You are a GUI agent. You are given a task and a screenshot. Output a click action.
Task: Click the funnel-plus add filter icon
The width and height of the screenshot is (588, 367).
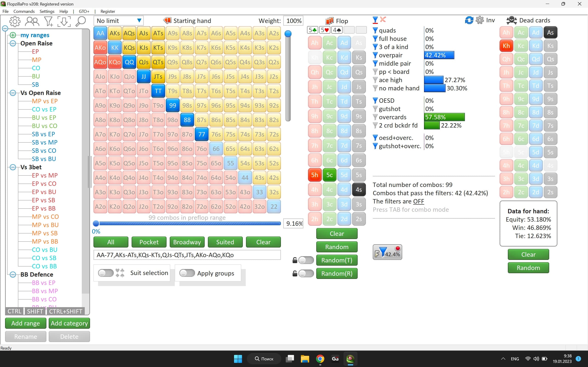pos(48,21)
